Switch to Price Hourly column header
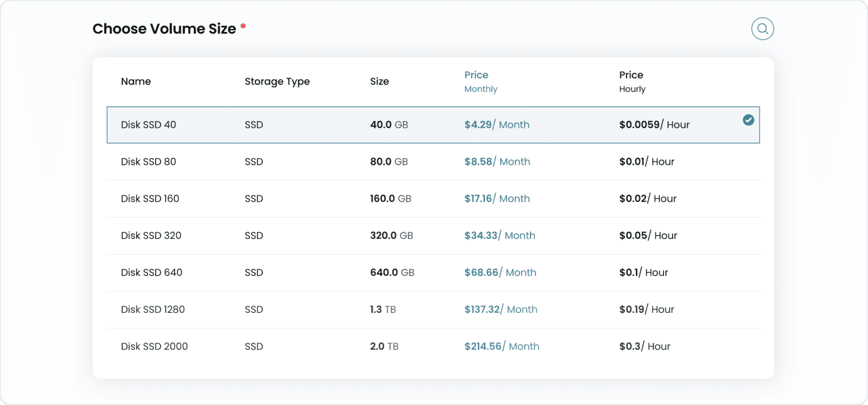The image size is (868, 405). click(632, 82)
